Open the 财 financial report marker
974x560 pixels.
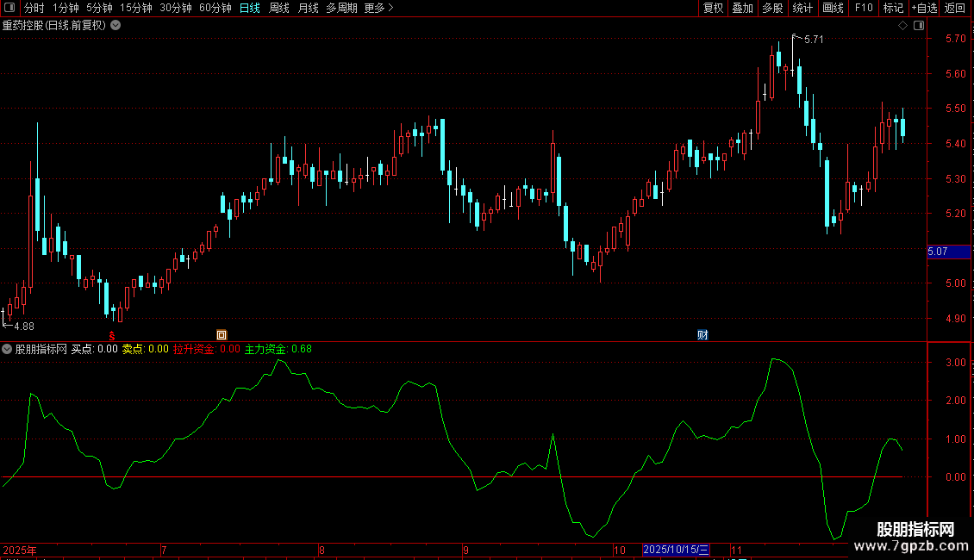tap(702, 335)
